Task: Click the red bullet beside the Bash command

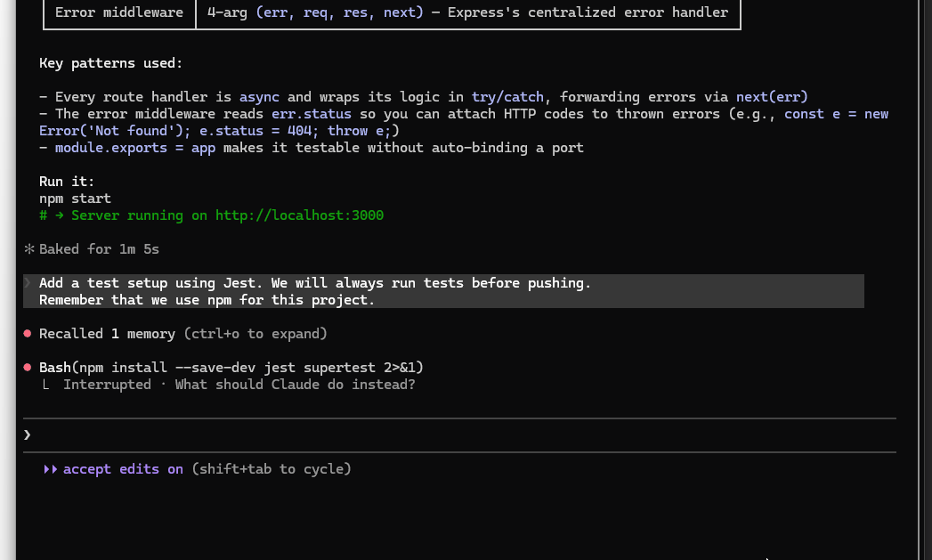Action: pos(28,368)
